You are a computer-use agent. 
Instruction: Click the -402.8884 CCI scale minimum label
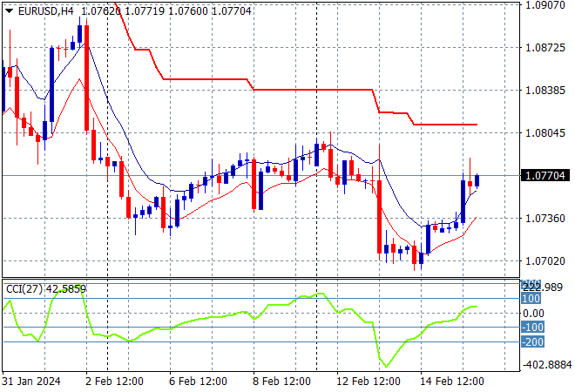coord(547,365)
